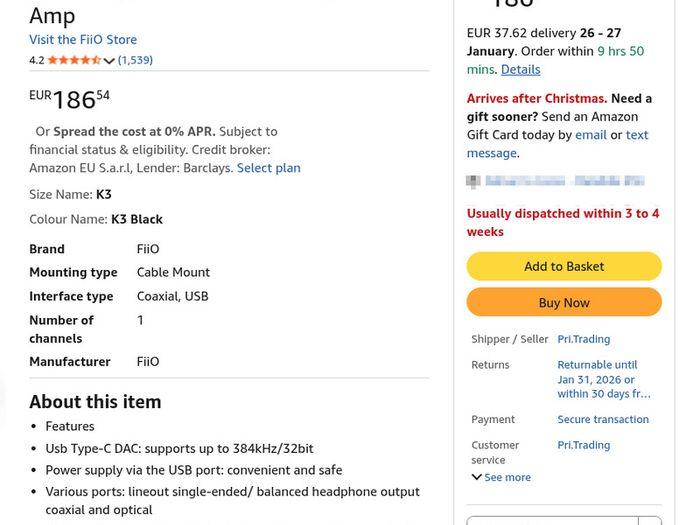Image resolution: width=700 pixels, height=525 pixels.
Task: Click the star rating icons
Action: (74, 60)
